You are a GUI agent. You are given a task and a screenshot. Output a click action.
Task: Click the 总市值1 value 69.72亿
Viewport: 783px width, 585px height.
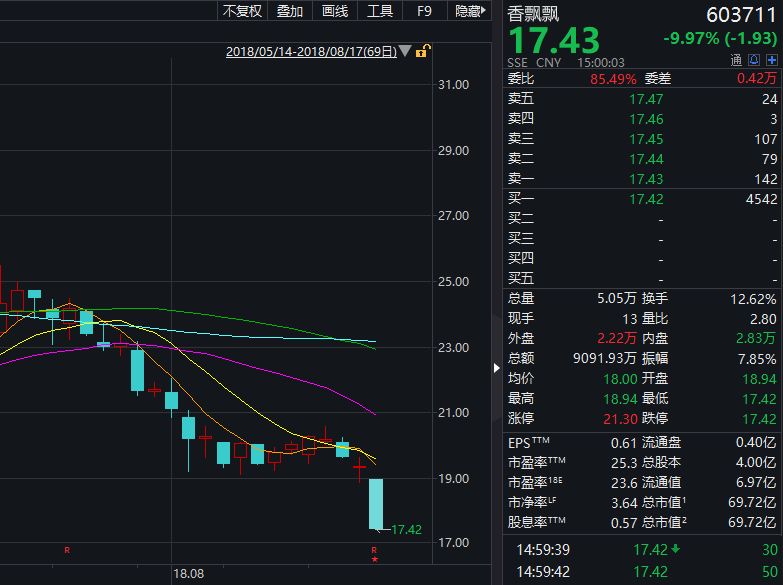click(x=753, y=502)
